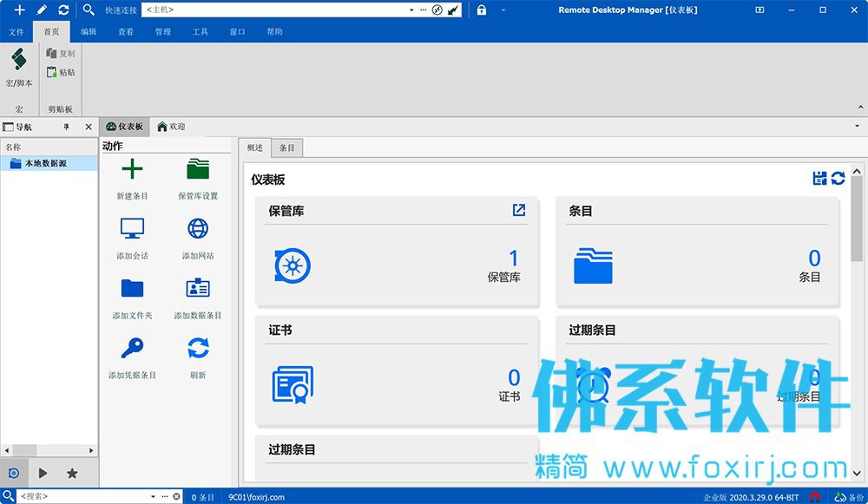This screenshot has width=868, height=504.
Task: Click the certificate icon in 证书 card
Action: tap(293, 384)
